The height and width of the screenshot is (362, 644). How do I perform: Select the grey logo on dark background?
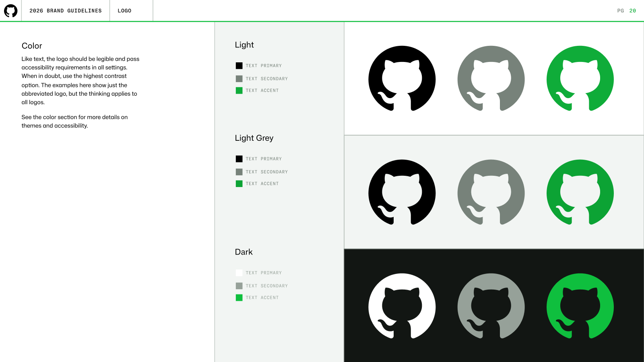coord(491,306)
